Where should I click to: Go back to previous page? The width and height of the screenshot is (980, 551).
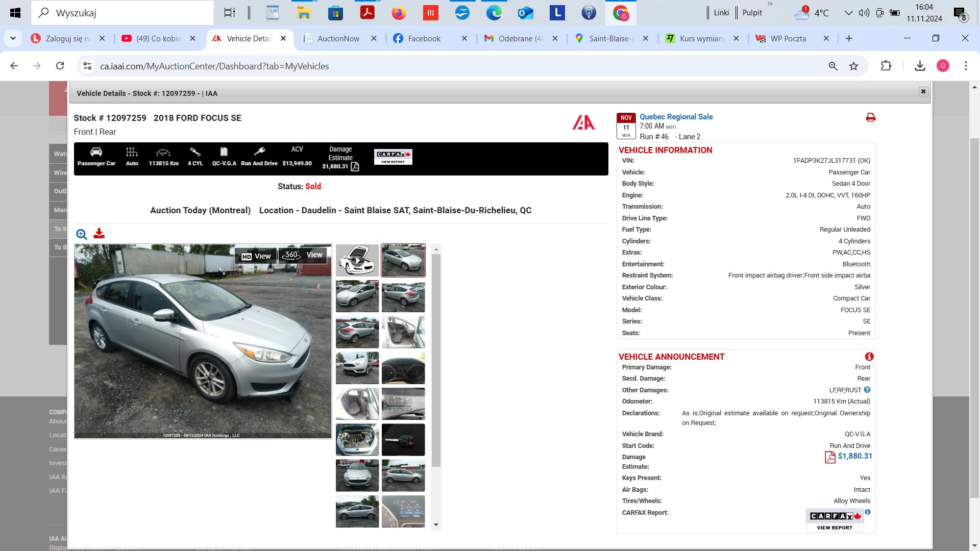(x=14, y=66)
